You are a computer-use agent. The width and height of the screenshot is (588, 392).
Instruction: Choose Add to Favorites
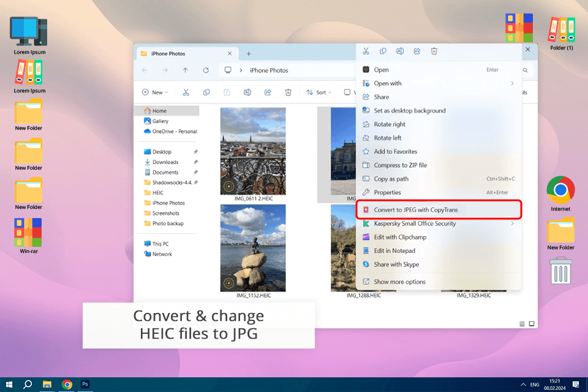439,151
